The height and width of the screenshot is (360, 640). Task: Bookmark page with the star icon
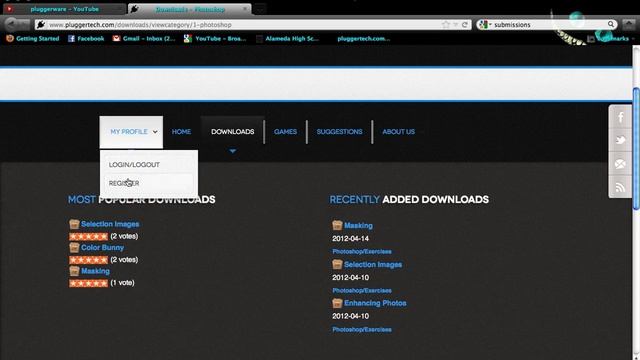click(446, 25)
